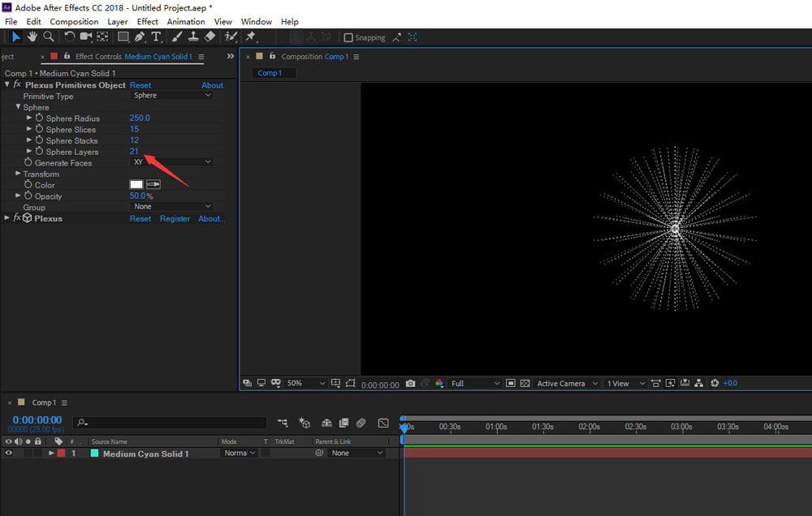Select the Zoom magnifier tool
Viewport: 812px width, 516px height.
[49, 37]
